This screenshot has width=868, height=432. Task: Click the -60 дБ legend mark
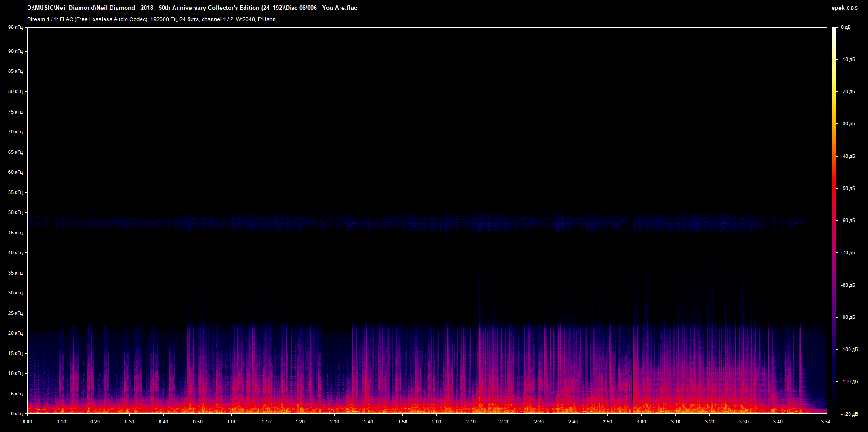(849, 221)
